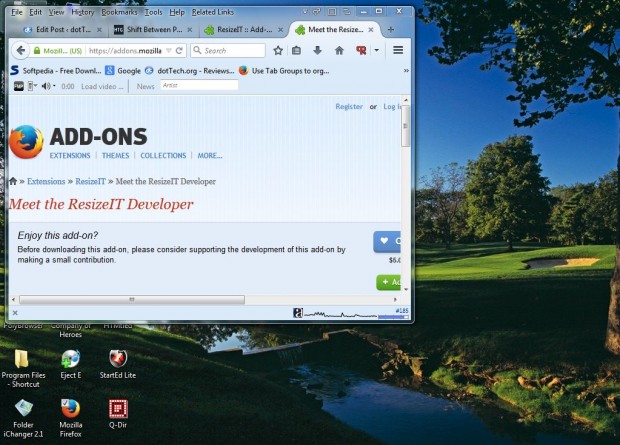The width and height of the screenshot is (620, 445).
Task: Close the Meet the Resize... tab
Action: pyautogui.click(x=371, y=30)
